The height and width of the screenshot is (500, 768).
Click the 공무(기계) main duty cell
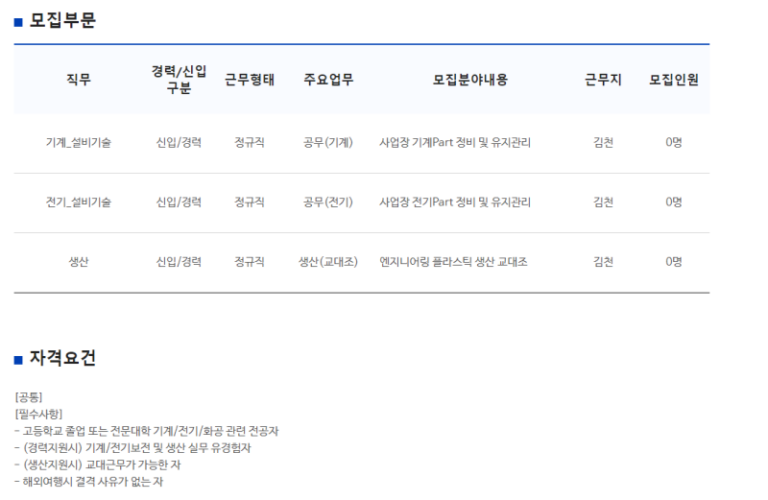point(328,143)
